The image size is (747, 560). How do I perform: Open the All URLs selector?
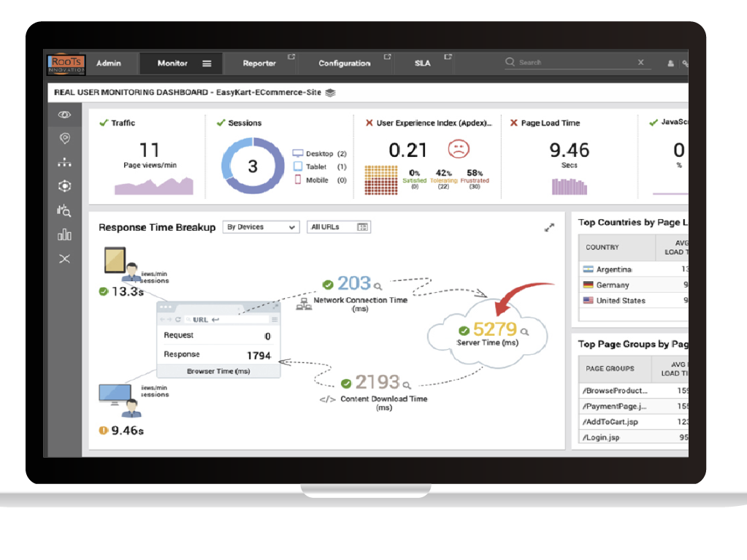(x=338, y=227)
